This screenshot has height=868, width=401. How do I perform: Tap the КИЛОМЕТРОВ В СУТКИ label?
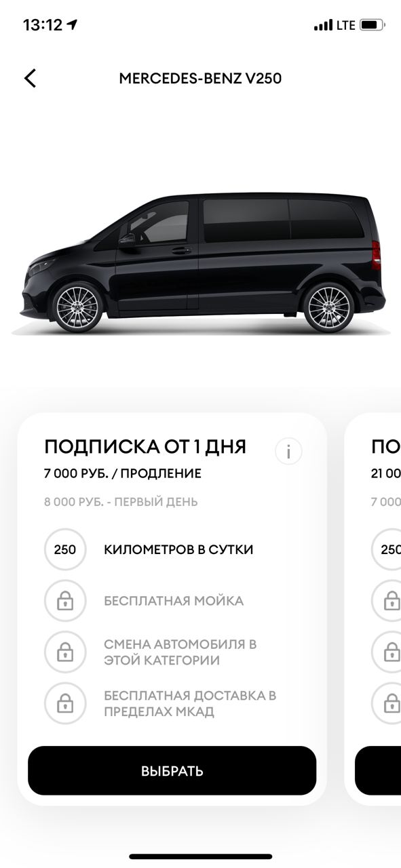point(178,550)
